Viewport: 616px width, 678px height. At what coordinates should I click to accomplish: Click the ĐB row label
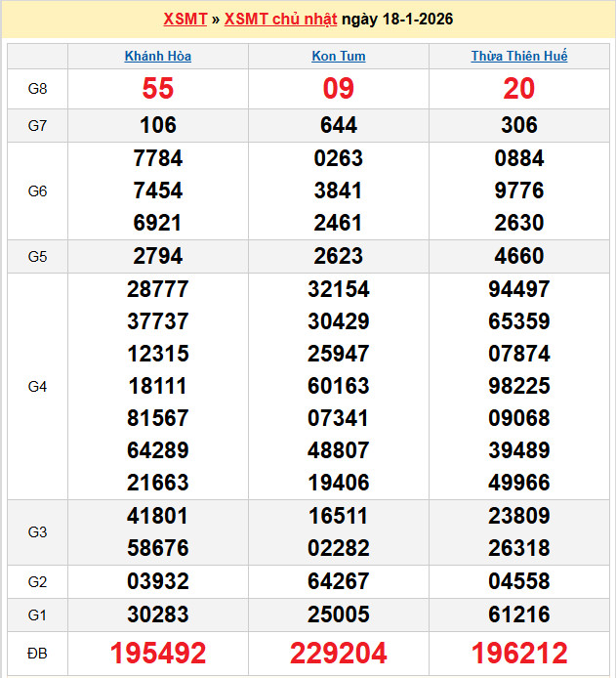pyautogui.click(x=37, y=654)
